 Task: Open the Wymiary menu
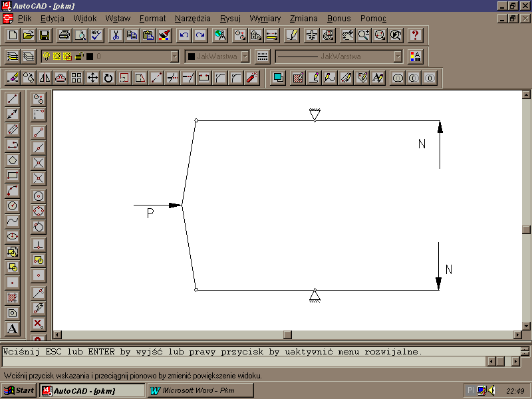(x=265, y=19)
